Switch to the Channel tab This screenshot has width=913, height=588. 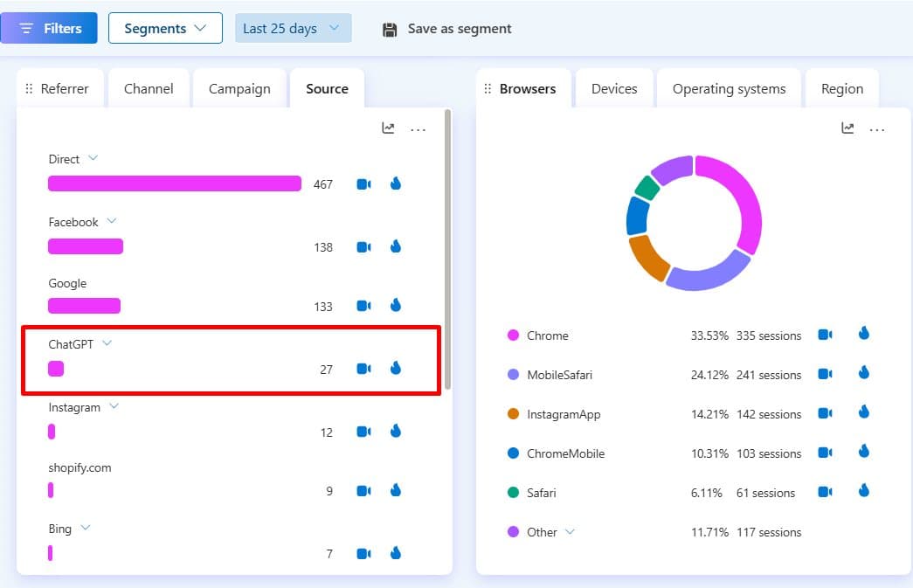coord(149,88)
